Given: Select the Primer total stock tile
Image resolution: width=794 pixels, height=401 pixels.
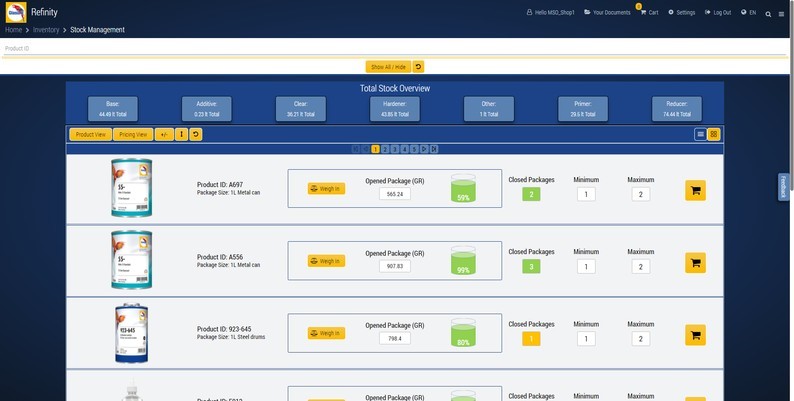Looking at the screenshot, I should (x=583, y=109).
